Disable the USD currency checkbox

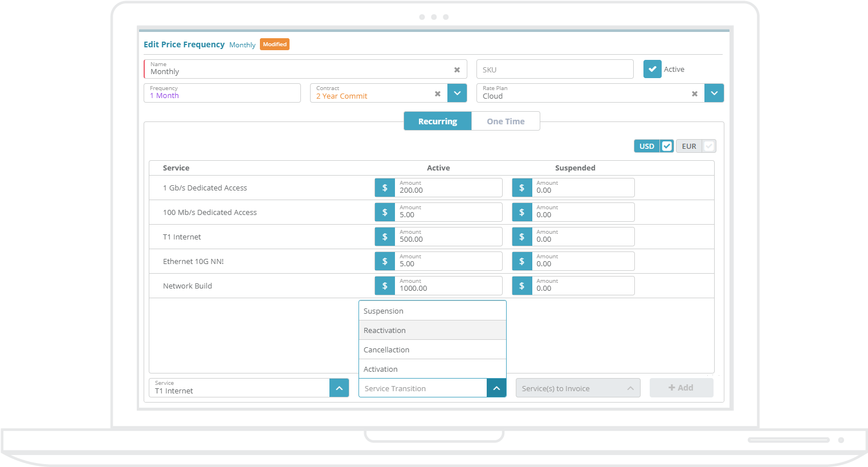[667, 145]
